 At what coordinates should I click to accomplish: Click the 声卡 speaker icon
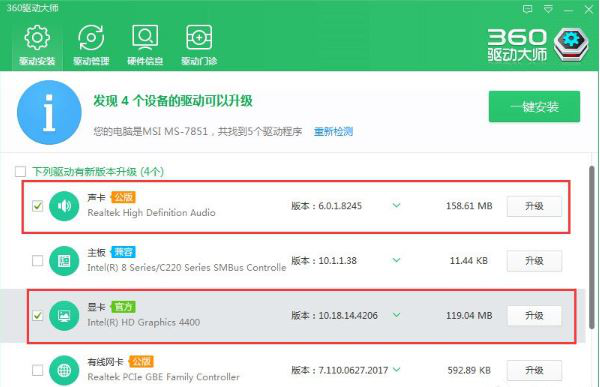64,206
